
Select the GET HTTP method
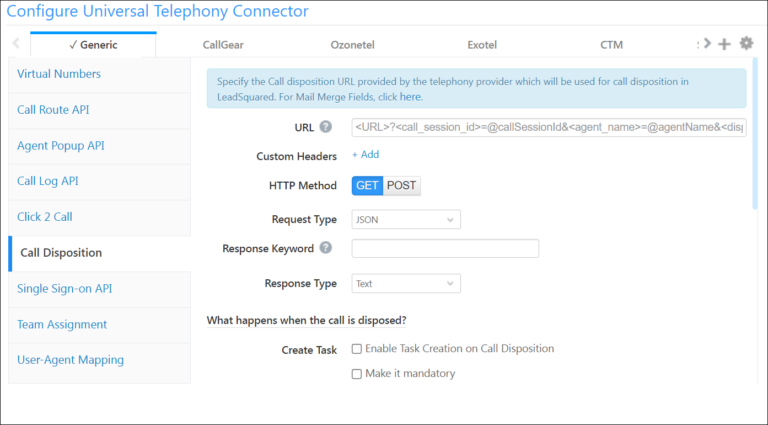[x=367, y=186]
